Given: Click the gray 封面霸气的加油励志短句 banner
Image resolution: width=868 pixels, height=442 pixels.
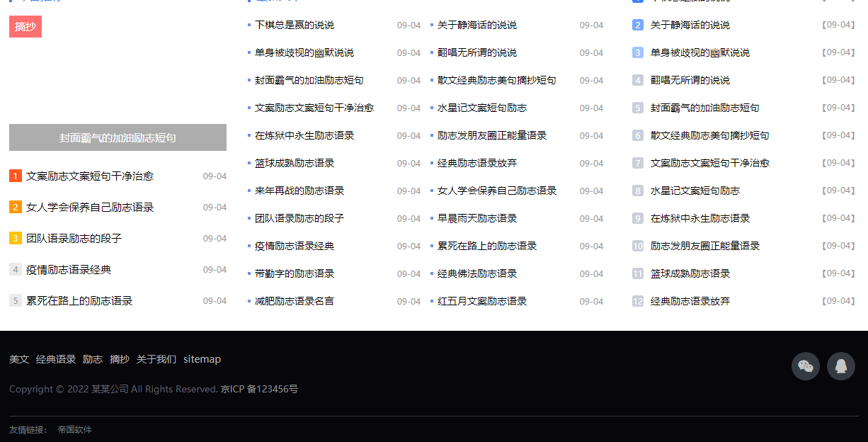Looking at the screenshot, I should pos(118,137).
